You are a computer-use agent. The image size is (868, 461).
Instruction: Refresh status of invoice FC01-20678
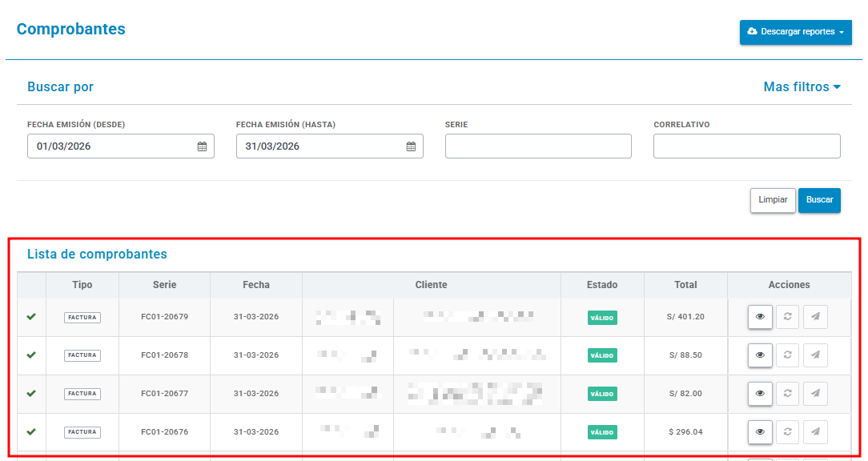[x=787, y=355]
